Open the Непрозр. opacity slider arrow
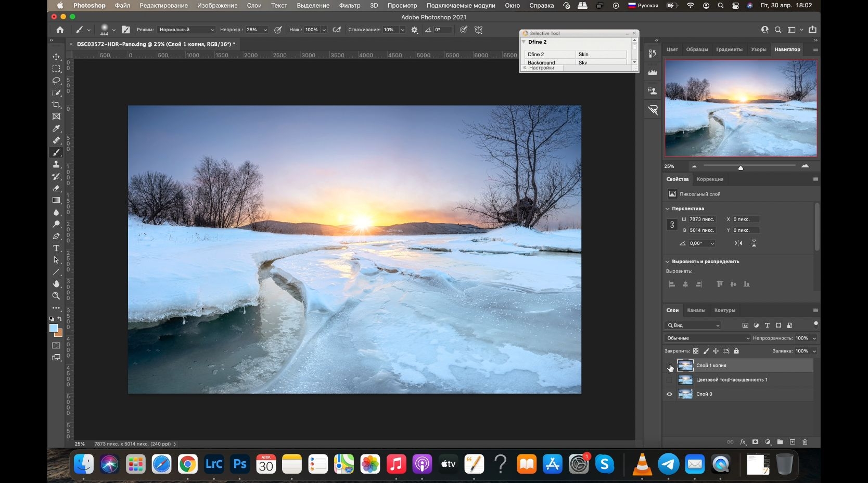This screenshot has width=868, height=483. click(x=265, y=30)
